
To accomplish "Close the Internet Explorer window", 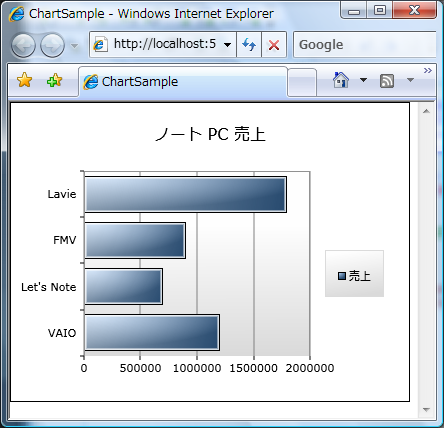I will point(414,10).
